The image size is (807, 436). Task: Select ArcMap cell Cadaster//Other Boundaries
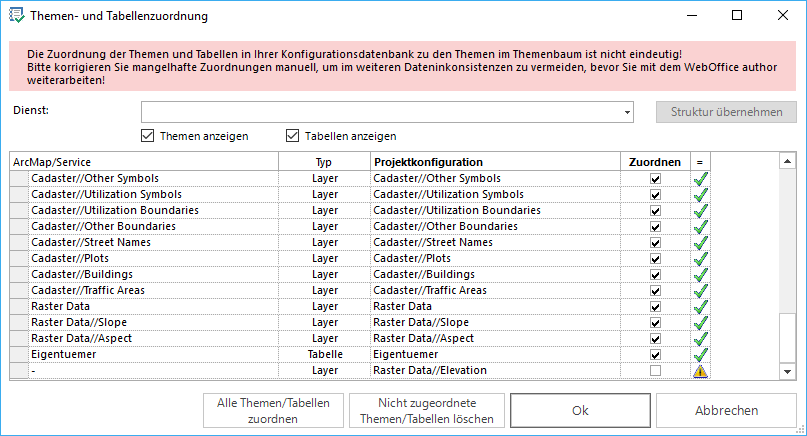pyautogui.click(x=153, y=226)
